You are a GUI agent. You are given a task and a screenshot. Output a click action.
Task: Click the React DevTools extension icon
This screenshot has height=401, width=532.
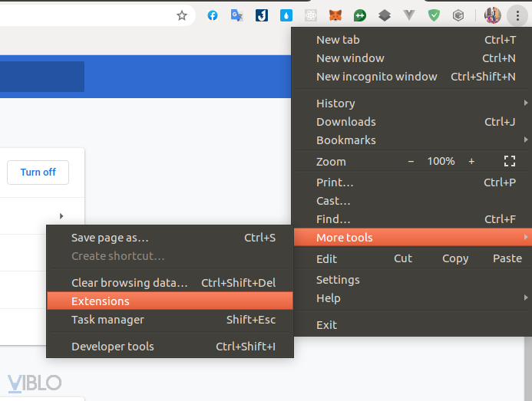pos(311,15)
